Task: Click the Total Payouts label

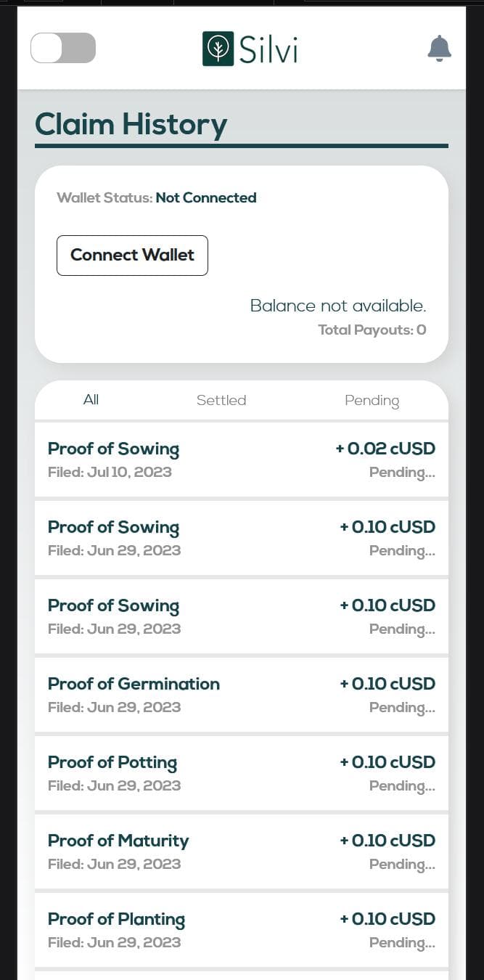Action: coord(372,330)
